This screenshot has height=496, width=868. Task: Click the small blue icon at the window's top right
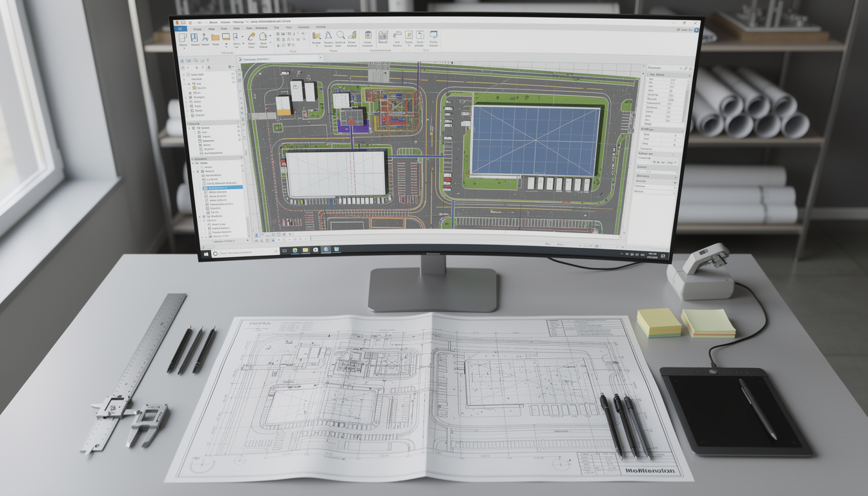coord(696,30)
